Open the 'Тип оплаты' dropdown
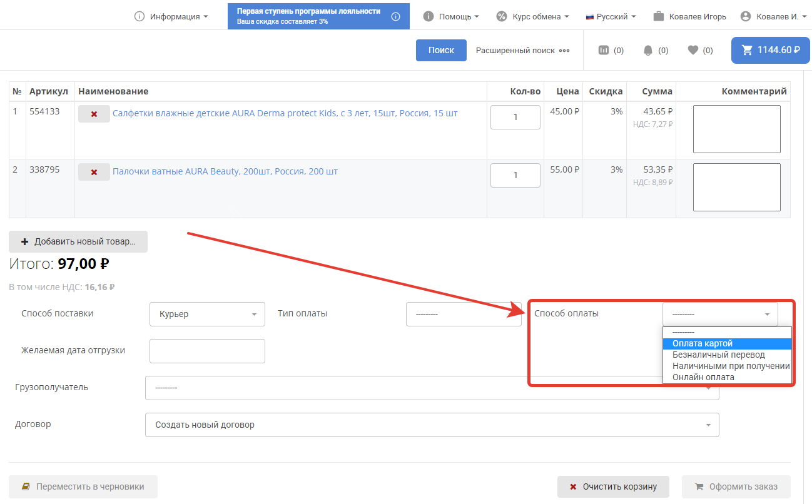 463,314
